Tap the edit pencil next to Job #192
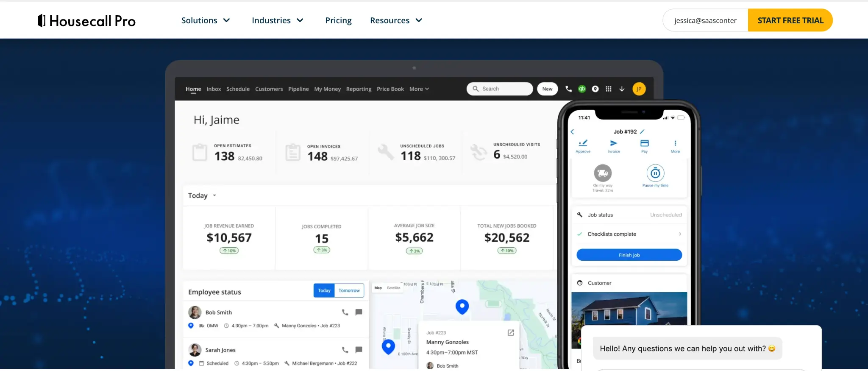 [642, 131]
